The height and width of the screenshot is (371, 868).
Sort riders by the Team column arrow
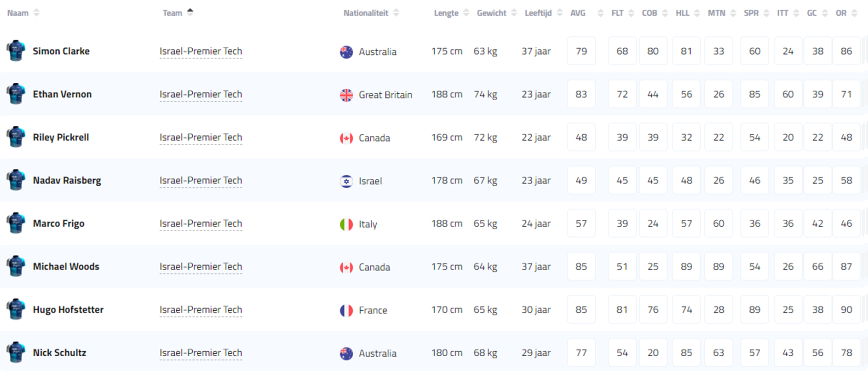point(190,12)
